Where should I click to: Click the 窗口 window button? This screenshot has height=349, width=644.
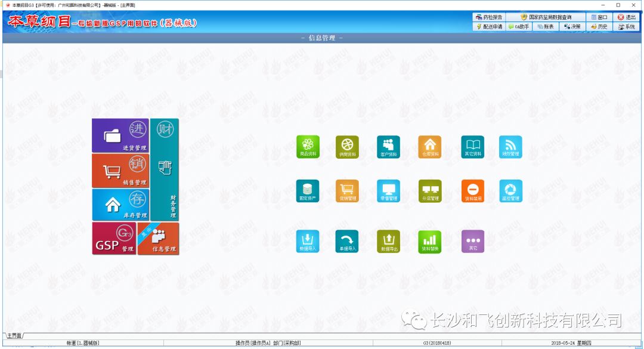(x=599, y=17)
